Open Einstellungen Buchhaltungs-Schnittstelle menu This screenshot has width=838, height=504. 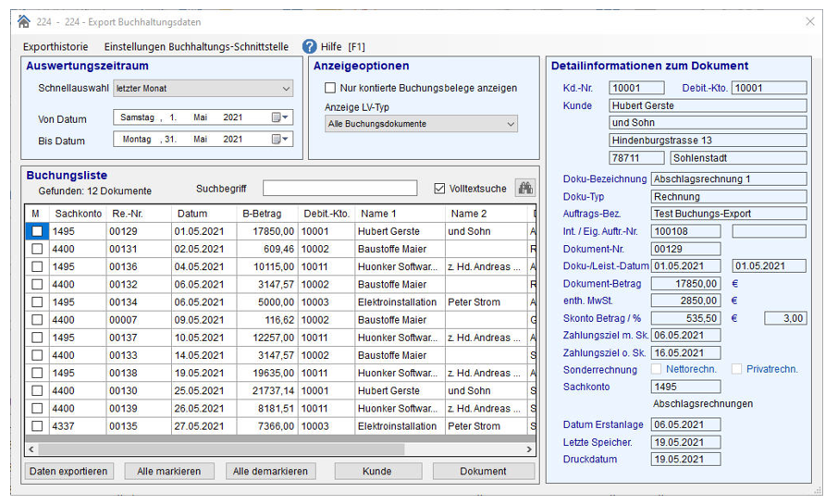(x=196, y=46)
